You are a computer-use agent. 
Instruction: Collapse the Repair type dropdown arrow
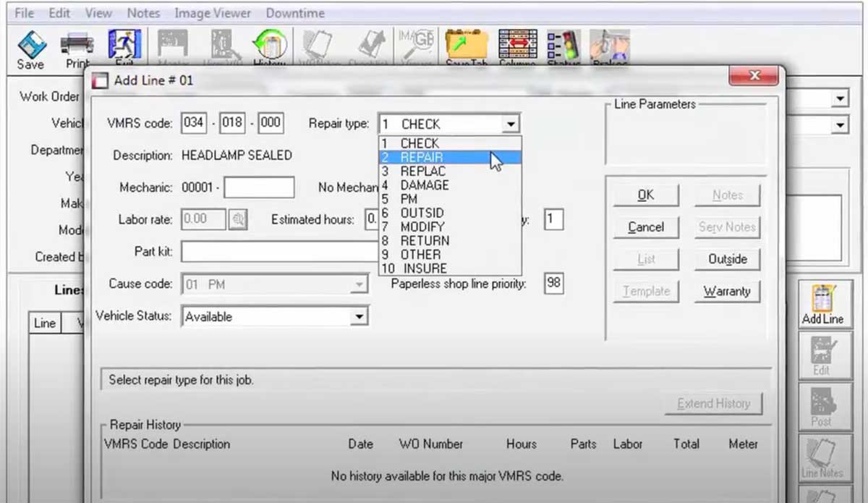[x=511, y=123]
